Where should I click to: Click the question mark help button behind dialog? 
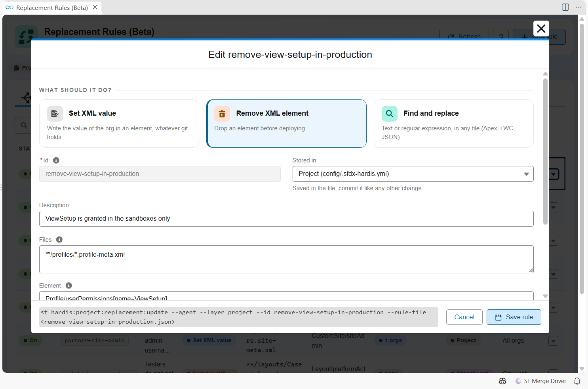coord(501,37)
